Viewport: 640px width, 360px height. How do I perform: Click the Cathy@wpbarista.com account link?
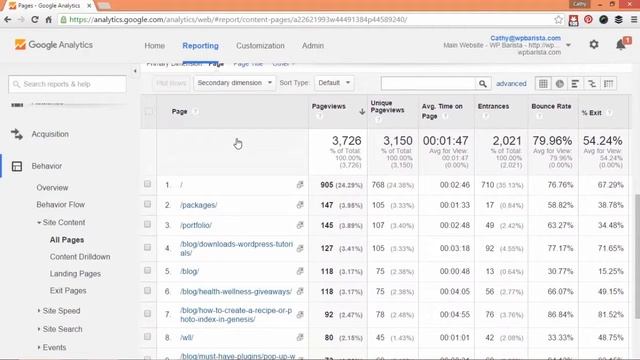coord(525,38)
